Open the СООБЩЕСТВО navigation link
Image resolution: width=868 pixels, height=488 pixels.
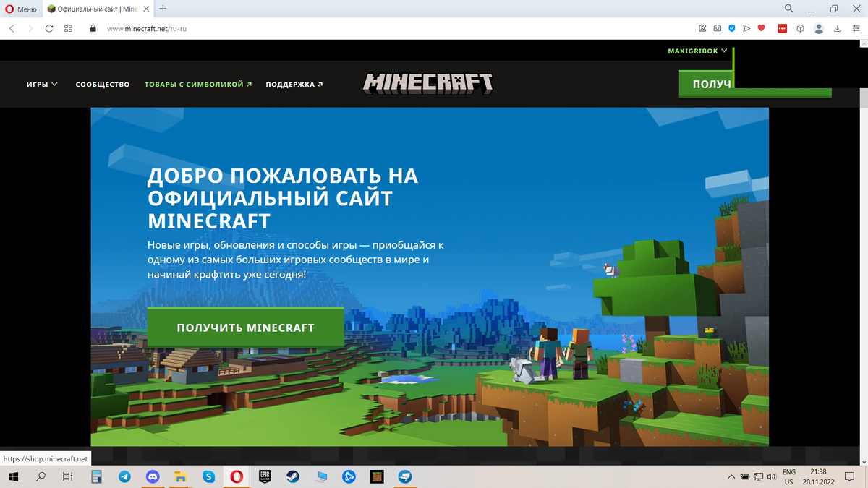click(103, 85)
